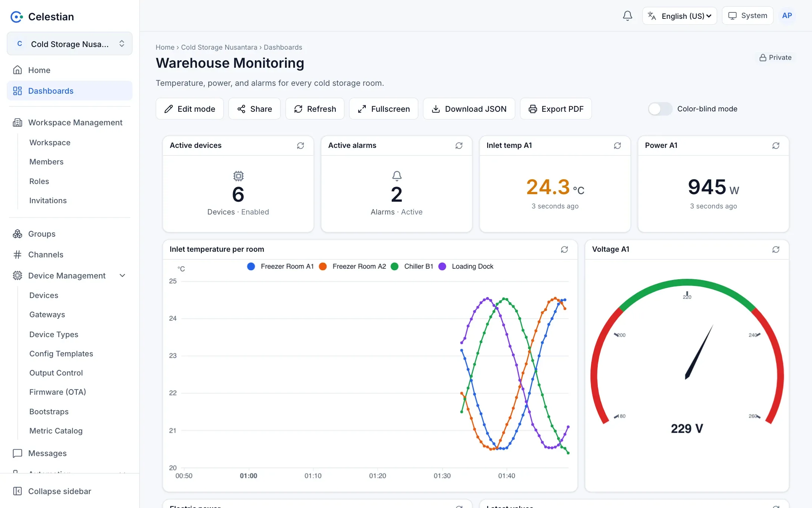This screenshot has height=508, width=812.
Task: Open the Gateways page
Action: [x=47, y=315]
